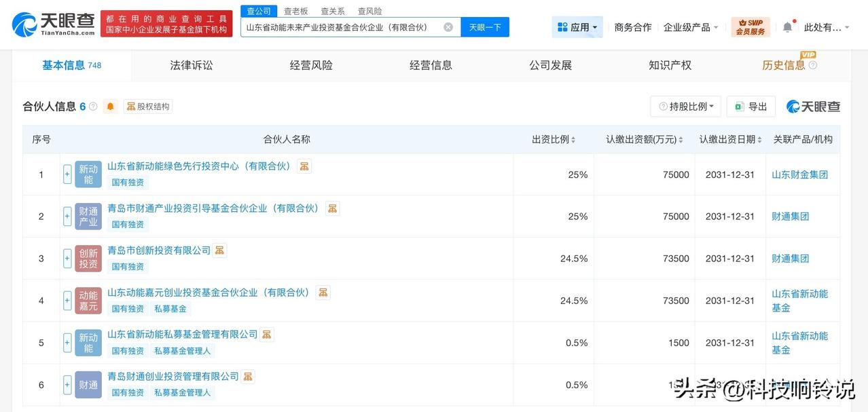The image size is (868, 412).
Task: Open partner 青岛财通创业投资管理有限公司
Action: coord(173,377)
